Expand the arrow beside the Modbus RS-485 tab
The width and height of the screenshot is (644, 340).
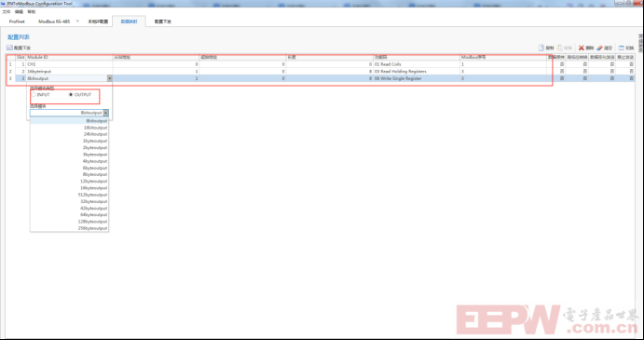click(x=77, y=20)
